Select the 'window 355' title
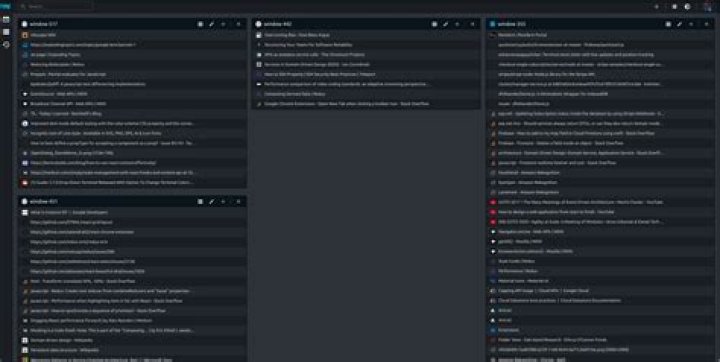Image resolution: width=720 pixels, height=362 pixels. click(512, 24)
